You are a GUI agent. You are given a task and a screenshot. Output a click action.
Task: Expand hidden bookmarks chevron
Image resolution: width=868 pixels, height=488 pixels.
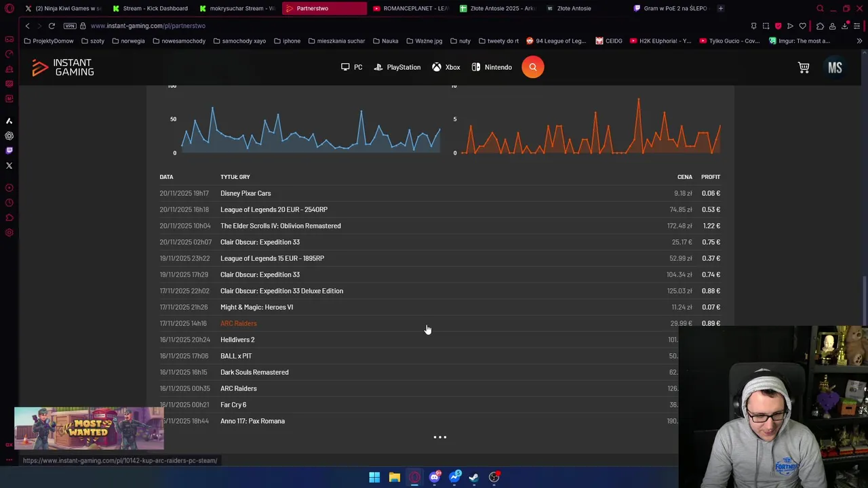click(859, 41)
